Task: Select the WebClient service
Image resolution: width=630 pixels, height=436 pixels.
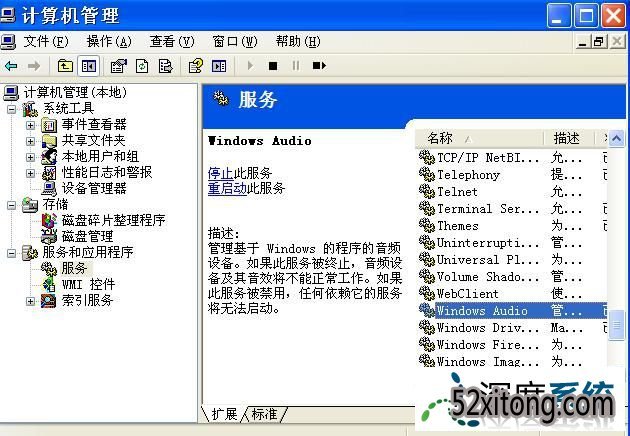Action: click(512, 294)
